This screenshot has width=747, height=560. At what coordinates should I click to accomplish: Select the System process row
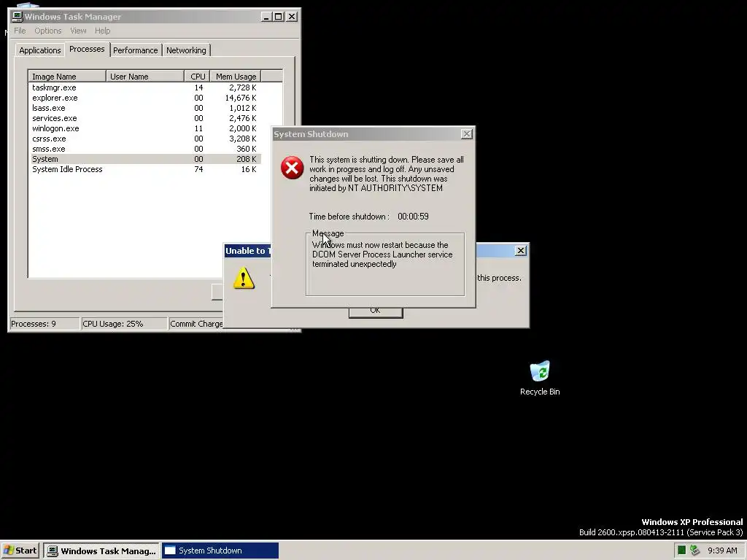click(x=145, y=159)
